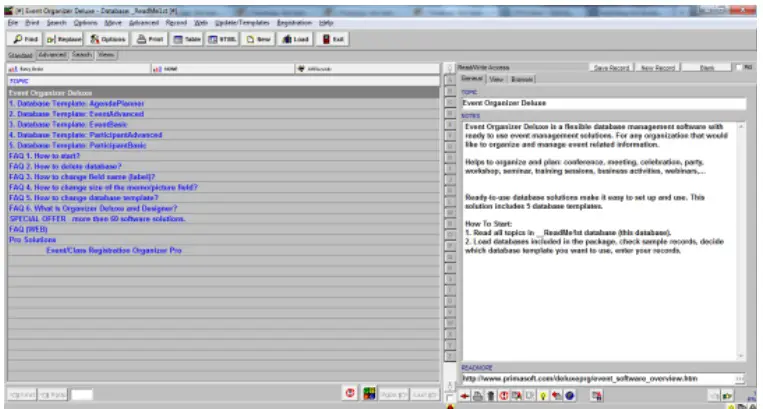Open Options from the toolbar
Image resolution: width=763 pixels, height=409 pixels.
point(108,39)
